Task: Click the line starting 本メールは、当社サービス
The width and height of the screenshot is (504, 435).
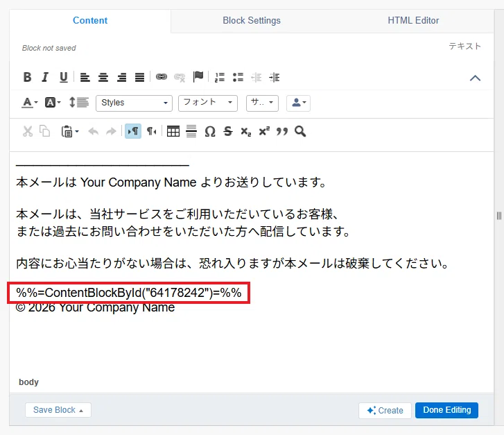Action: pyautogui.click(x=177, y=214)
